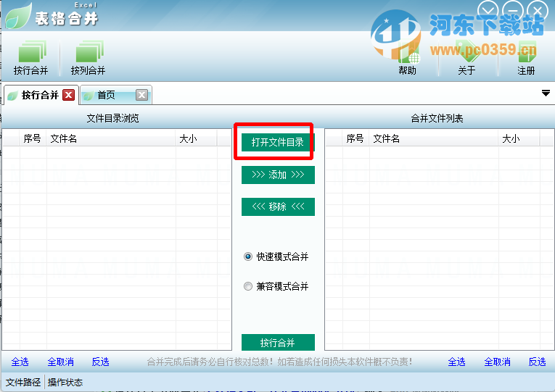
Task: Click 全取消 under file directory list
Action: [x=60, y=362]
